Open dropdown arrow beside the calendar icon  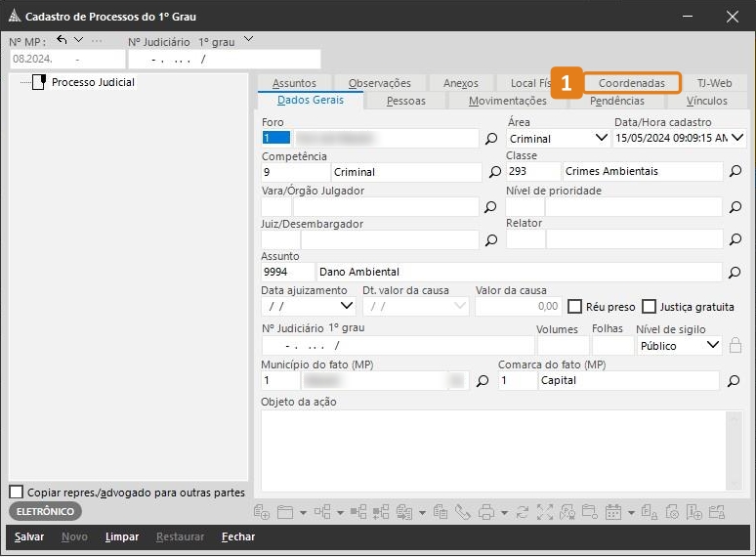click(x=631, y=513)
